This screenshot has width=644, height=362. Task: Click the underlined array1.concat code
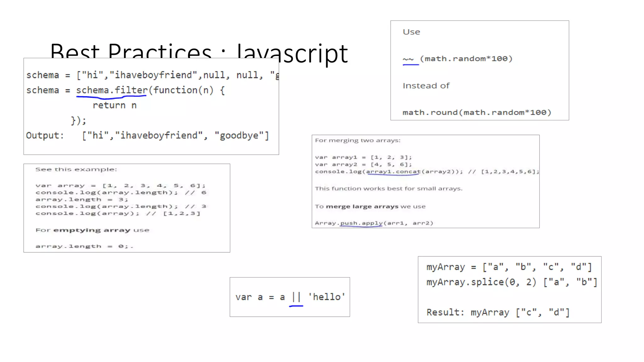click(x=393, y=172)
